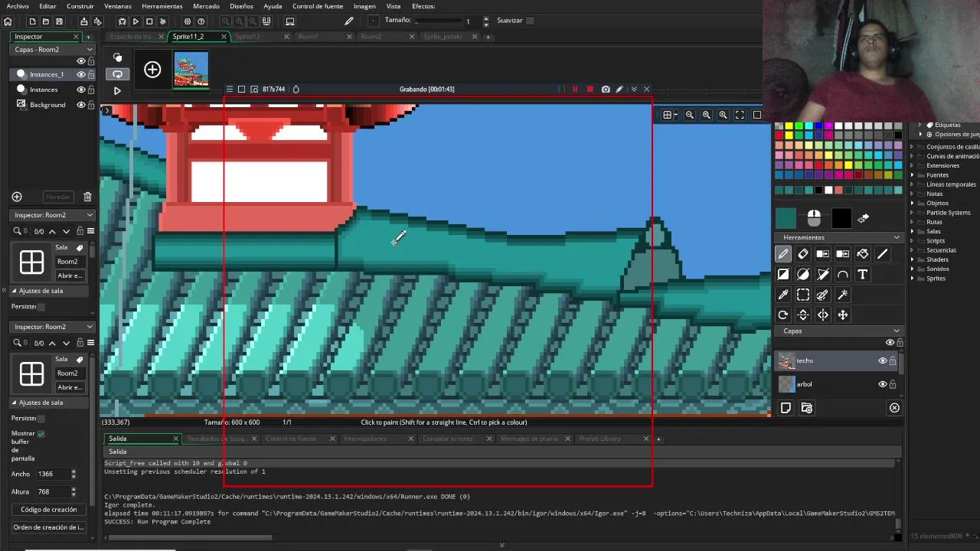Collapse the Capas layers panel
The height and width of the screenshot is (551, 980).
point(897,331)
